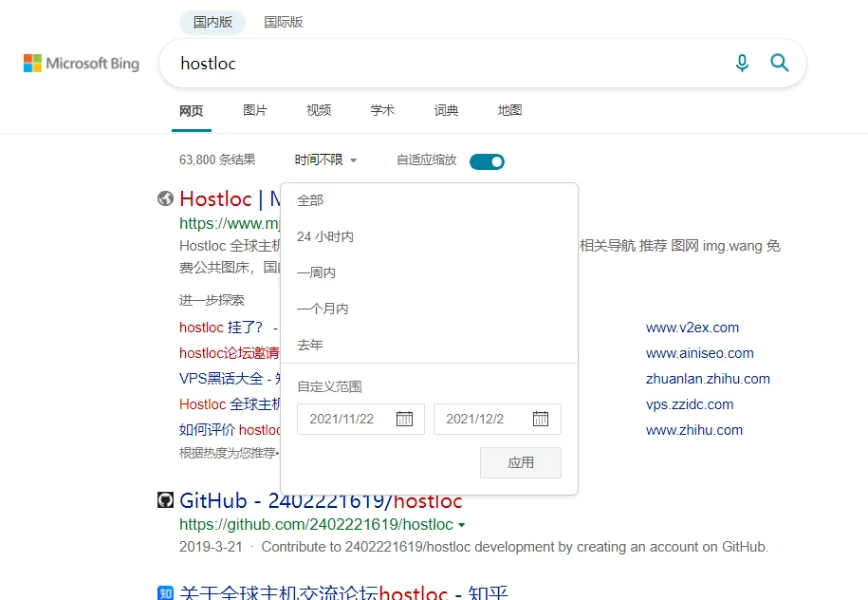
Task: Open the 如何评价 hostloc related link
Action: click(x=230, y=429)
